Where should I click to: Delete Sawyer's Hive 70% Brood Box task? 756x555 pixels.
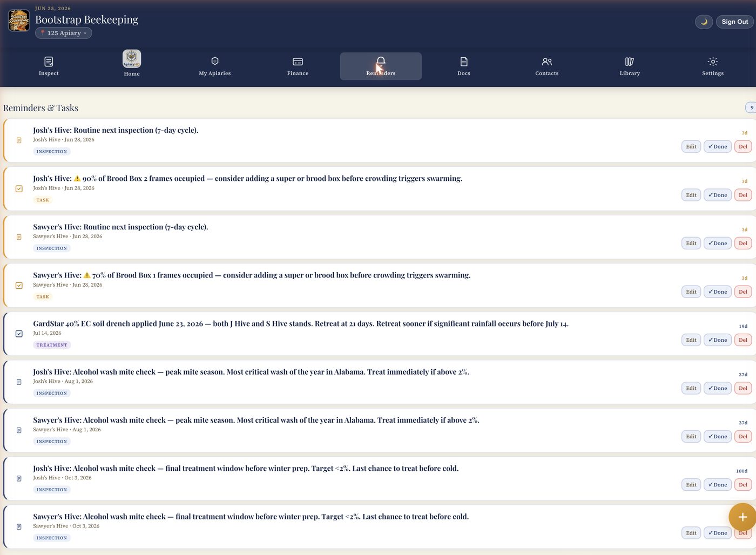coord(743,292)
